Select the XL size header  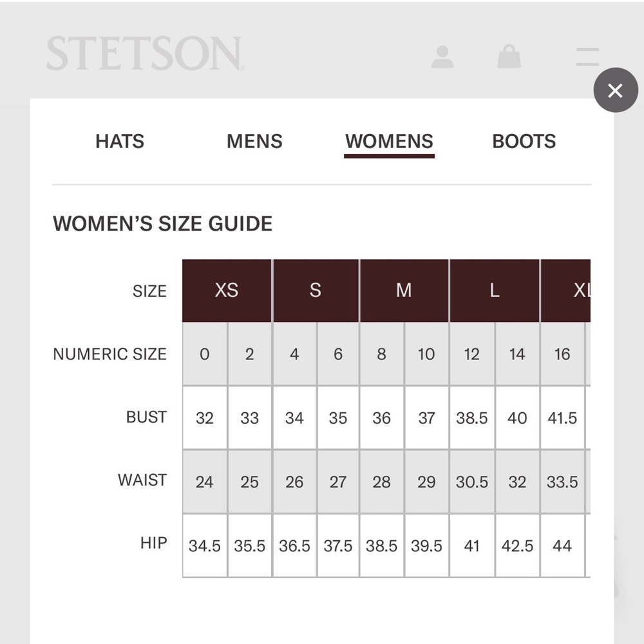point(565,290)
